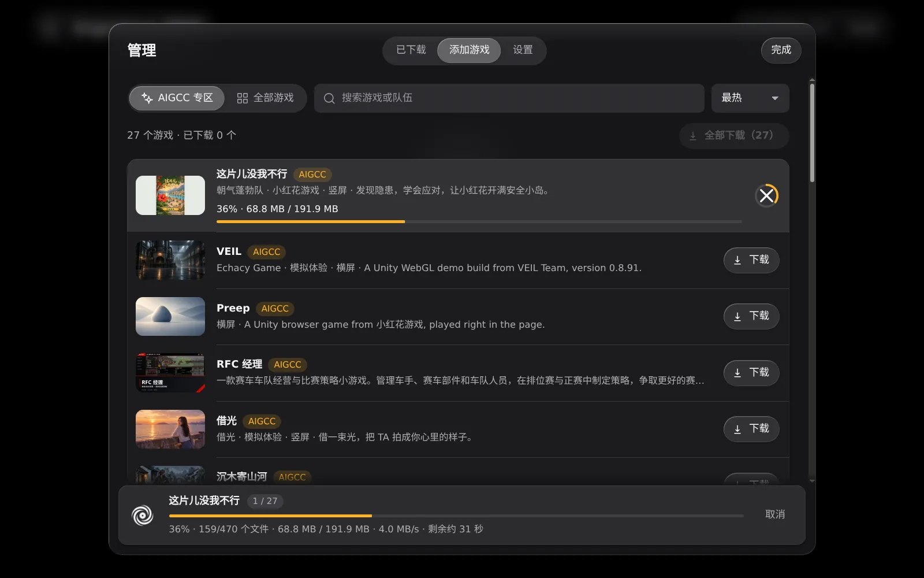Click the search magnifier icon
Screen dimensions: 924x578
pos(329,98)
